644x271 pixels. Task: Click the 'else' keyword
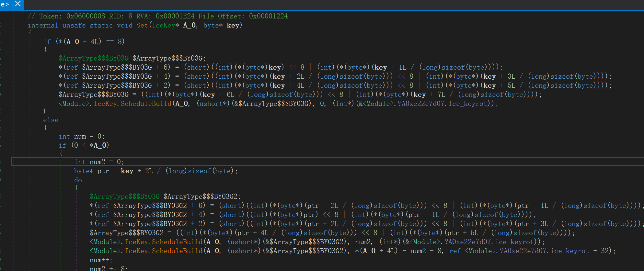(x=51, y=120)
